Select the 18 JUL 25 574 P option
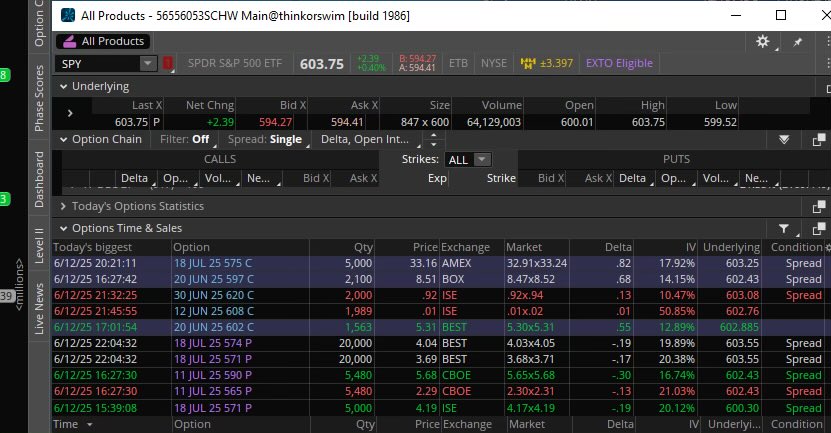The width and height of the screenshot is (831, 433). pyautogui.click(x=213, y=343)
